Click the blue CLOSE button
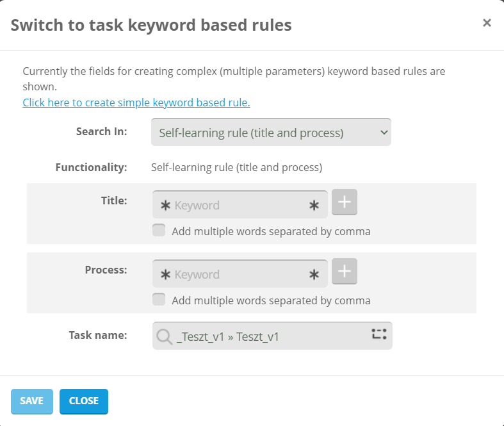Viewport: 504px width, 426px height. 84,401
